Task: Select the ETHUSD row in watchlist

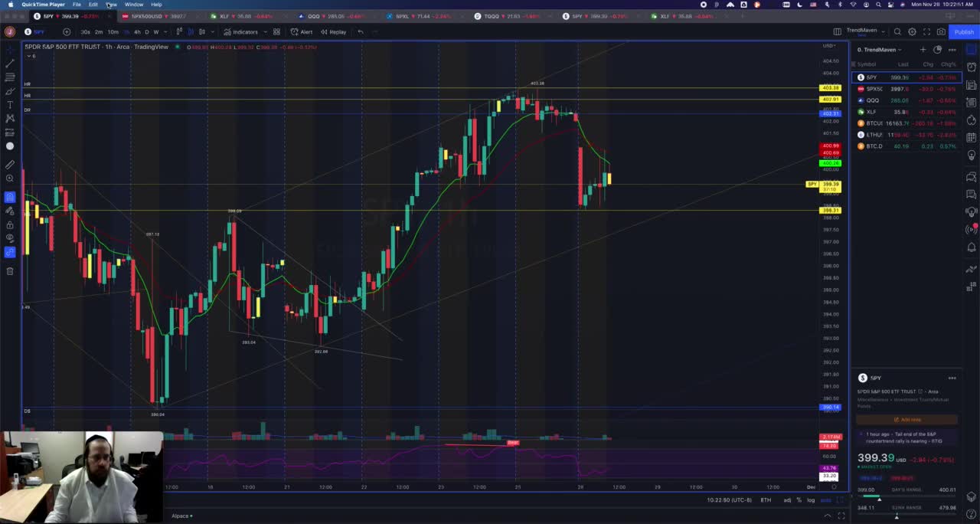Action: (906, 135)
